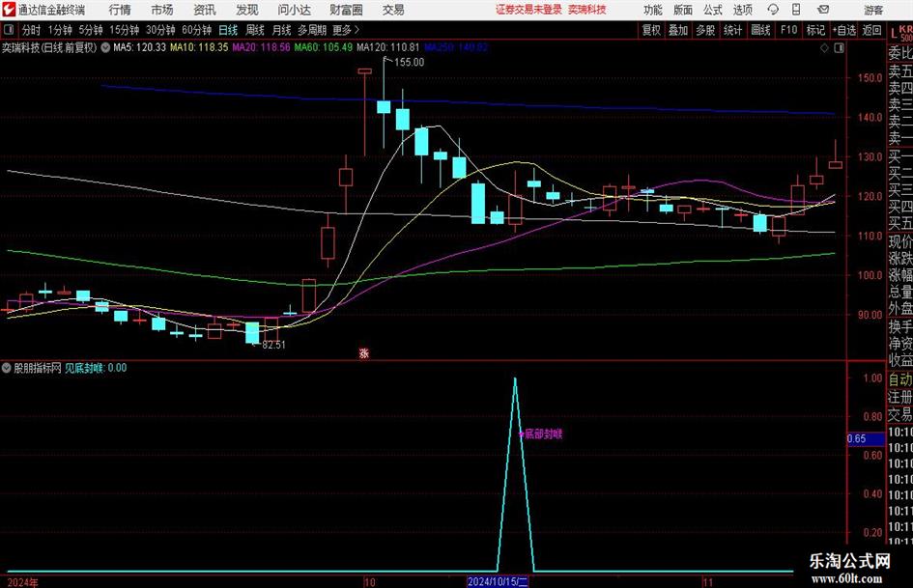The height and width of the screenshot is (588, 913).
Task: Open customer service headset icon
Action: pos(773,10)
